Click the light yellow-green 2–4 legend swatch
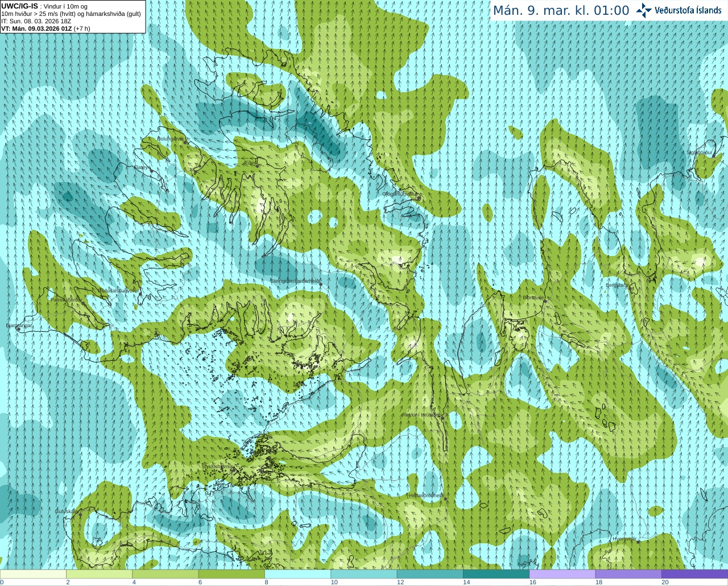 pyautogui.click(x=99, y=574)
